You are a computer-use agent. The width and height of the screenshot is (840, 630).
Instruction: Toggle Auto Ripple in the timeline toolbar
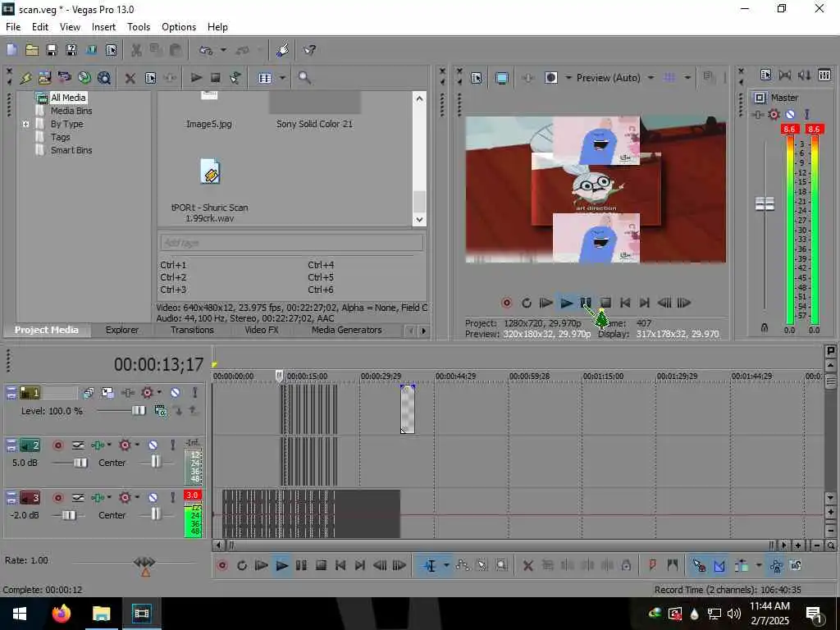coord(742,565)
